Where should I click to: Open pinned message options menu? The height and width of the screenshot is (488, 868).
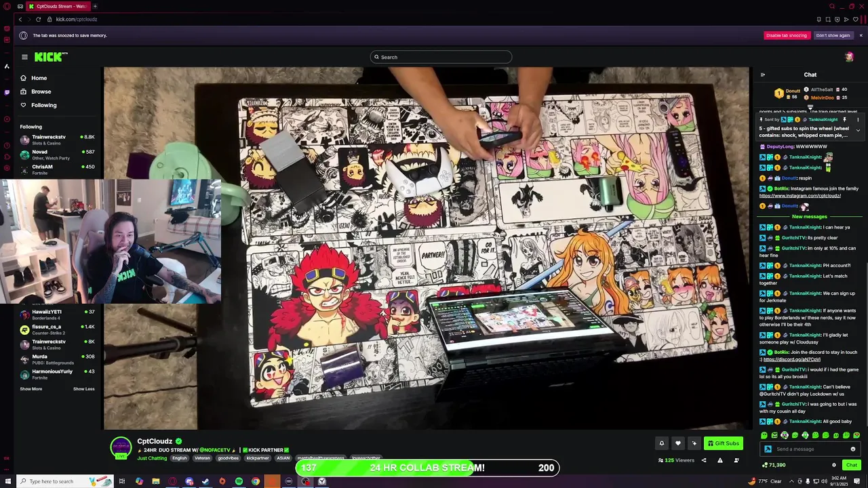click(857, 119)
